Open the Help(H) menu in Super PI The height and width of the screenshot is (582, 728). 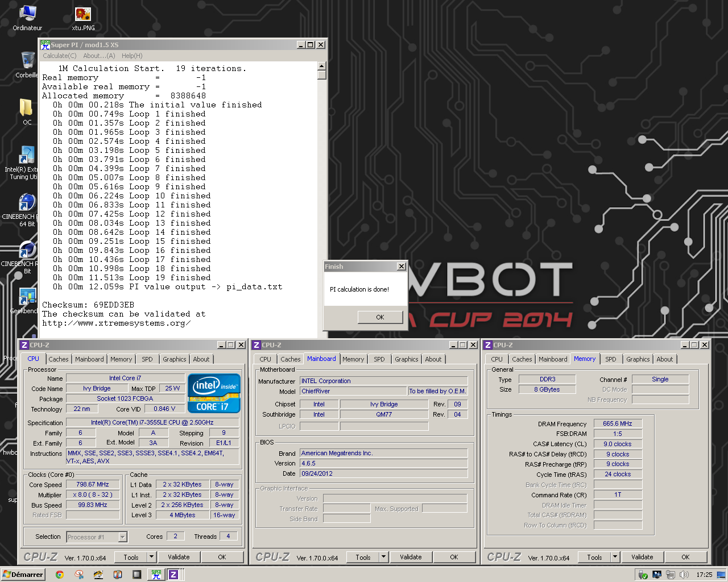[132, 56]
